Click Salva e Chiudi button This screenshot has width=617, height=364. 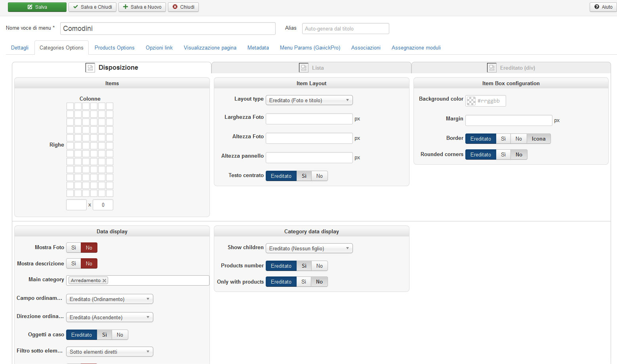[92, 7]
